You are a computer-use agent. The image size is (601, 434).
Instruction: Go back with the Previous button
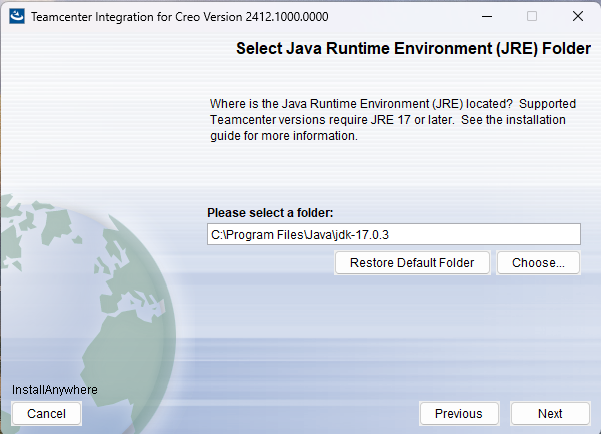459,414
